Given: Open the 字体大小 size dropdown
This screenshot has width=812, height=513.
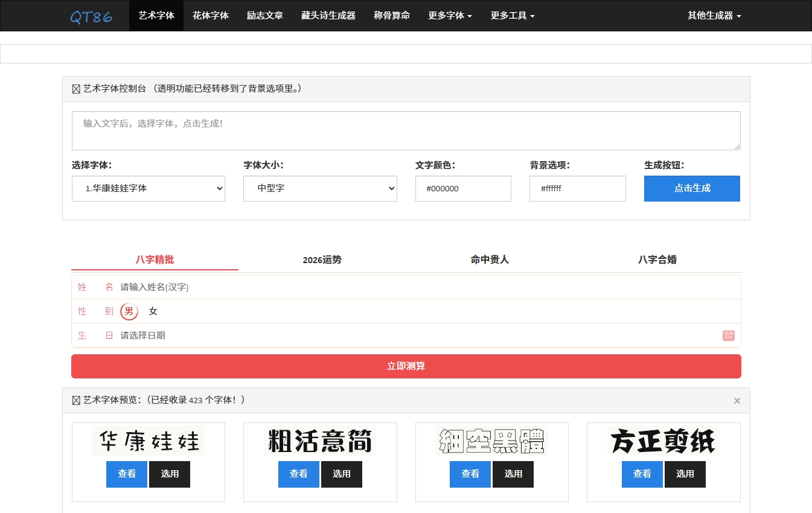Looking at the screenshot, I should 320,188.
